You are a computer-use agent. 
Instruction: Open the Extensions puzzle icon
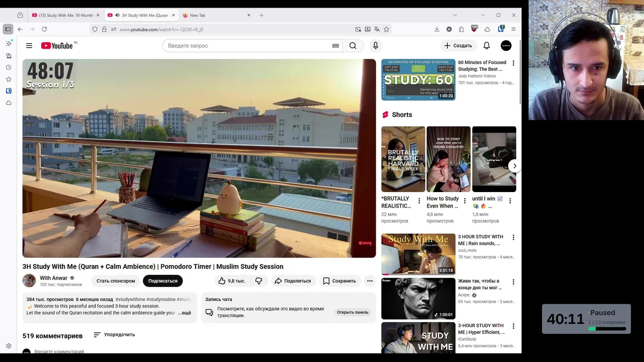(461, 29)
